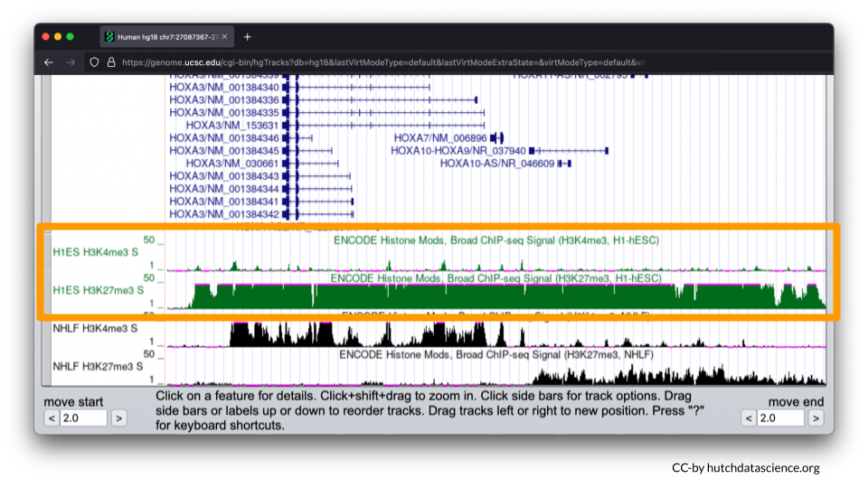Click the NHLF H3K4me3 S track label
This screenshot has height=488, width=868.
pyautogui.click(x=95, y=329)
